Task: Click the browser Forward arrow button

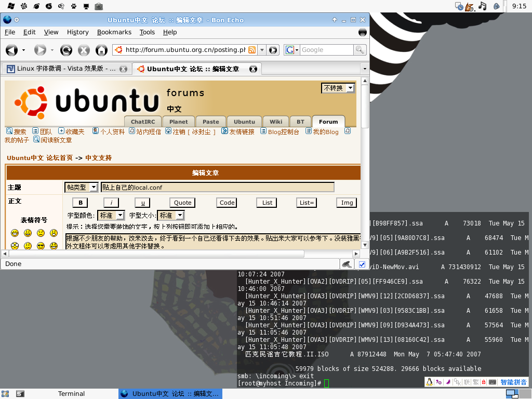Action: point(40,50)
